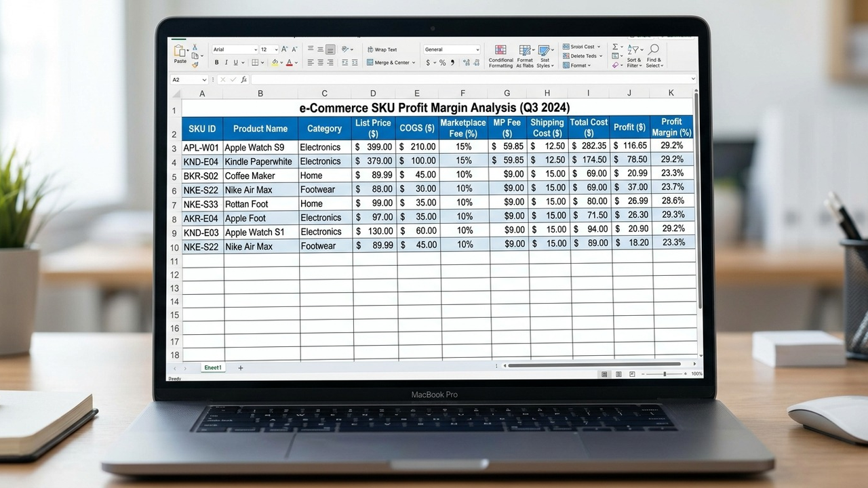Click the Decrease Indent icon
868x488 pixels.
pos(344,62)
